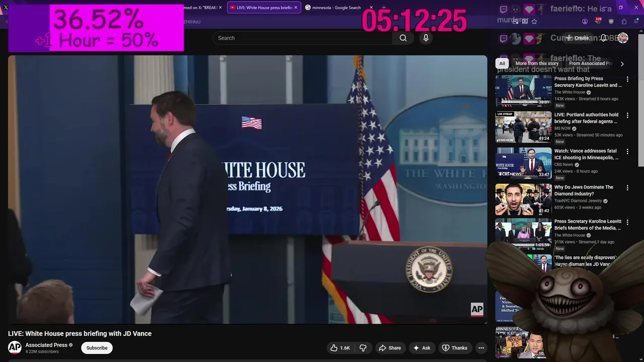Open more actions ellipsis below the video
The width and height of the screenshot is (644, 362).
click(481, 348)
